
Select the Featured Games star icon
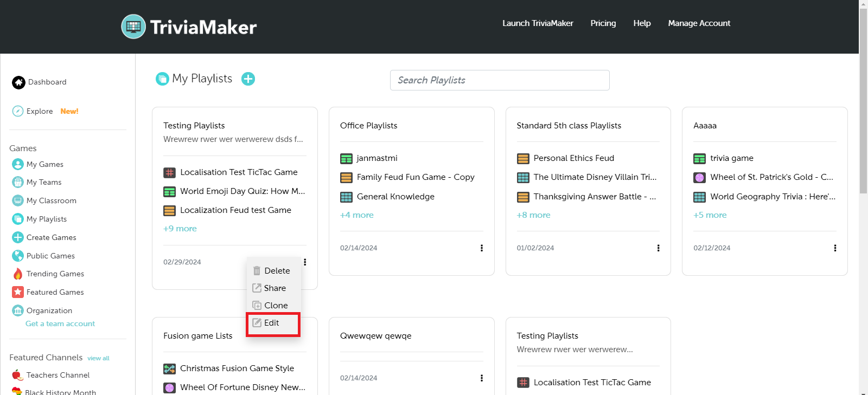coord(18,292)
